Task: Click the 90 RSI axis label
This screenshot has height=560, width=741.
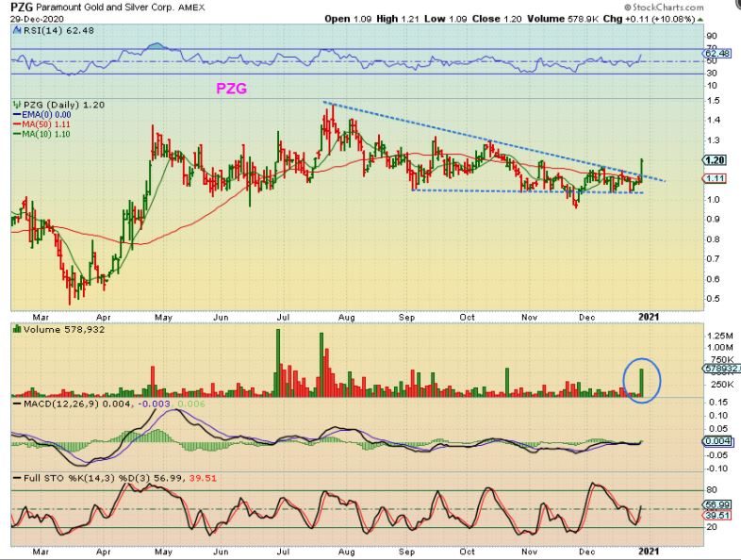Action: [713, 36]
